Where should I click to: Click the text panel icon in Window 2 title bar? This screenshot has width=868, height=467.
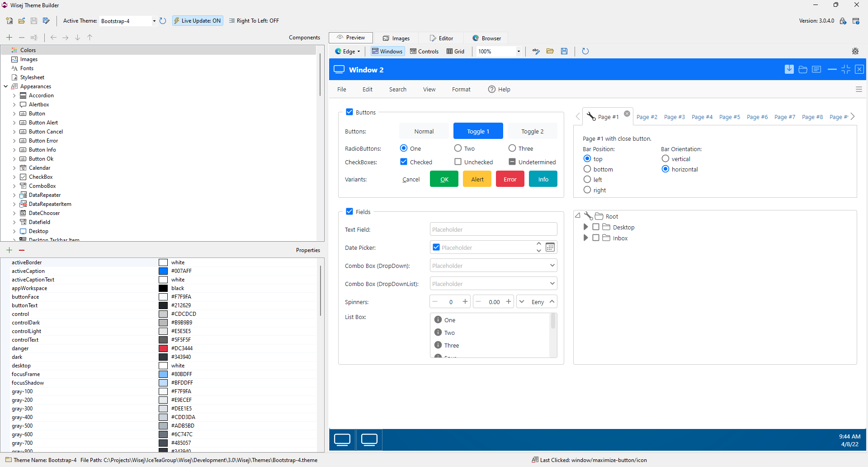(816, 69)
